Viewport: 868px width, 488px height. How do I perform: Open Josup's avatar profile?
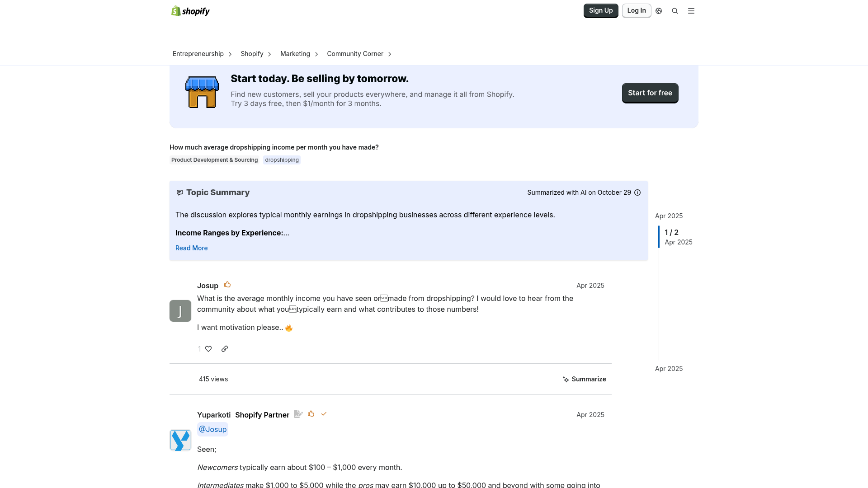(180, 311)
